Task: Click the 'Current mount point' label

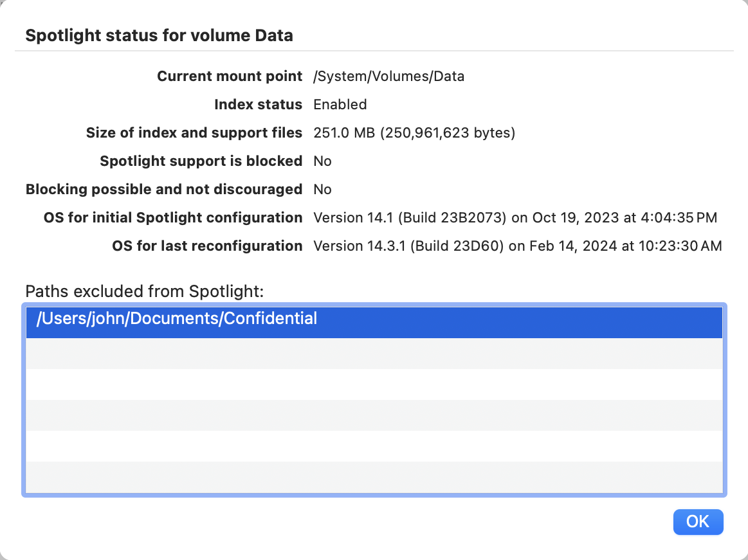Action: pyautogui.click(x=230, y=77)
